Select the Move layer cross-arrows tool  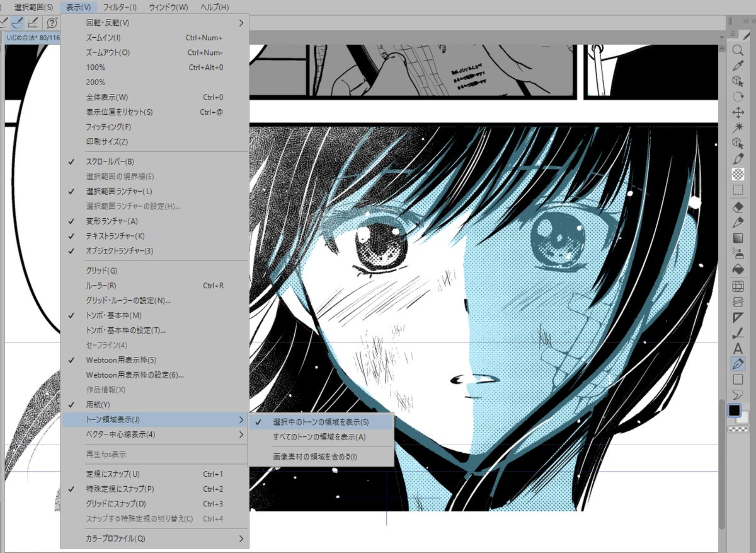point(738,112)
